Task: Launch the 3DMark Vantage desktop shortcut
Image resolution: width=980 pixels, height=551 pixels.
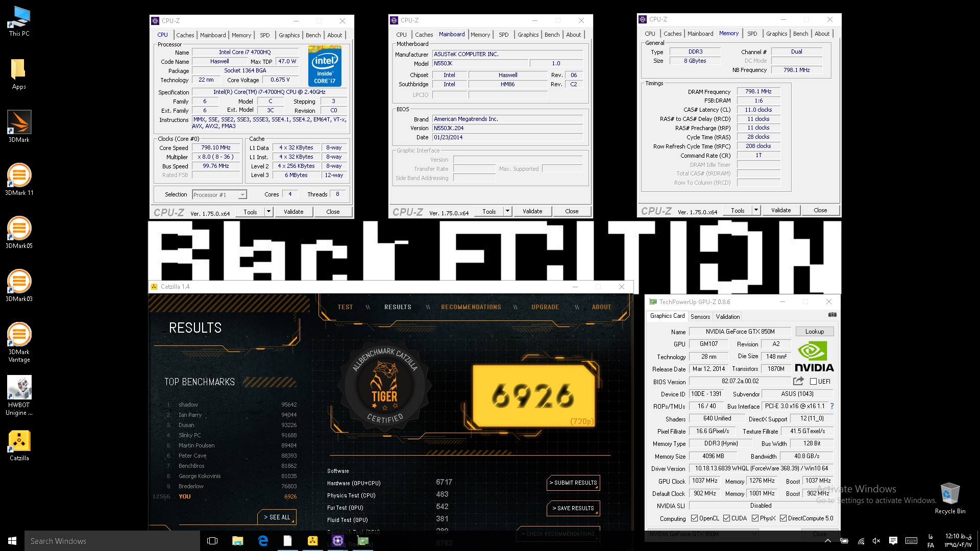Action: [19, 342]
